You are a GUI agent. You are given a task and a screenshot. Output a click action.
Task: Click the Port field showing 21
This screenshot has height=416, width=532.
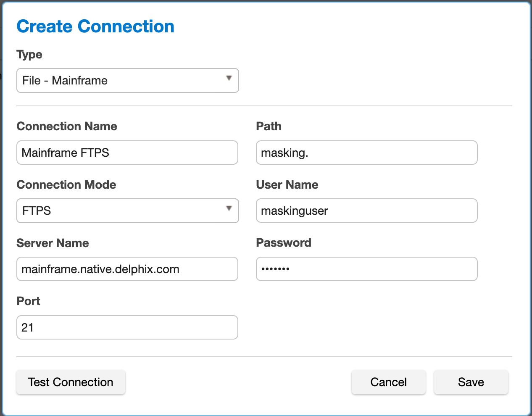(x=127, y=327)
